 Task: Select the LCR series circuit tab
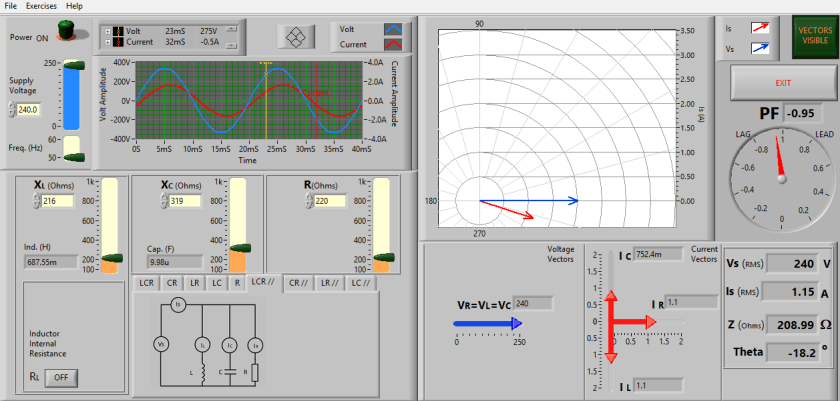146,283
